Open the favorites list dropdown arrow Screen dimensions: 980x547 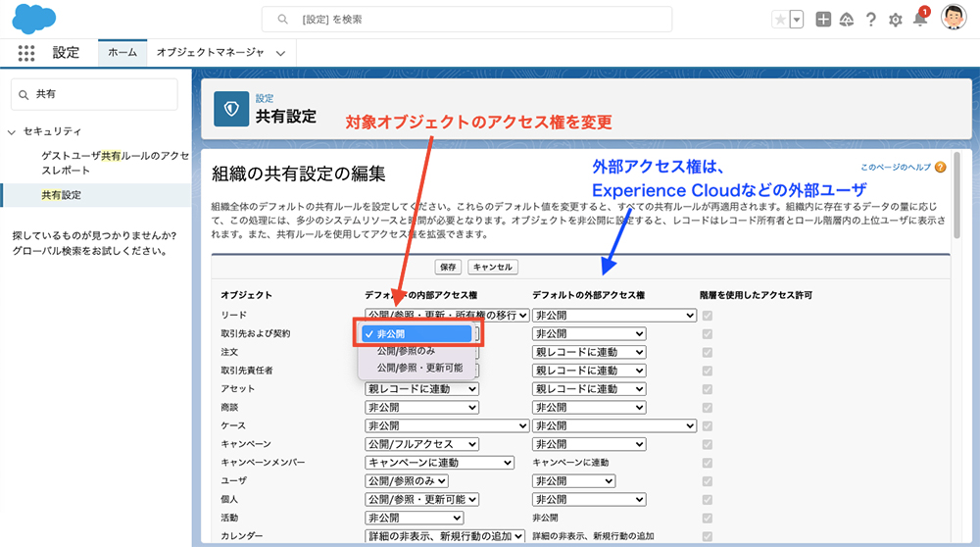coord(796,20)
